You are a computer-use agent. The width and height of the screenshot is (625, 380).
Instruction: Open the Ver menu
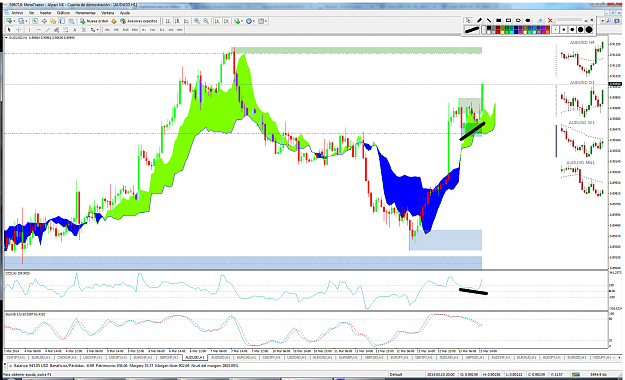pyautogui.click(x=31, y=13)
